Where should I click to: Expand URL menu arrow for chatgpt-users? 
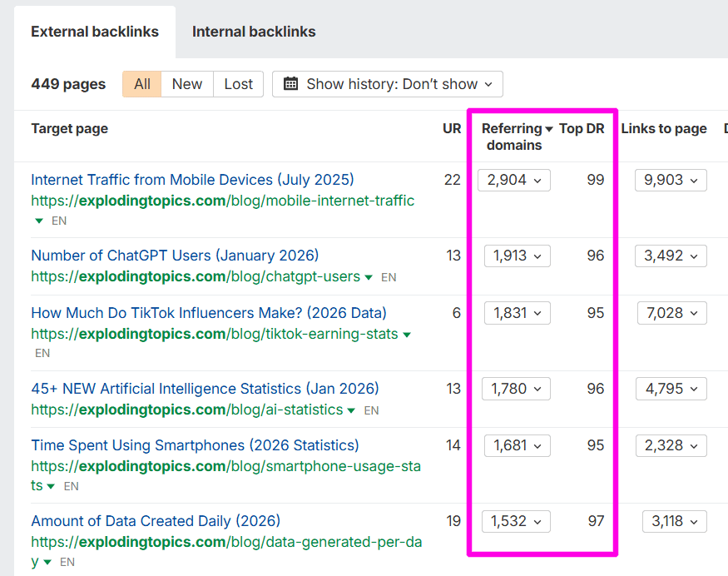pos(369,277)
